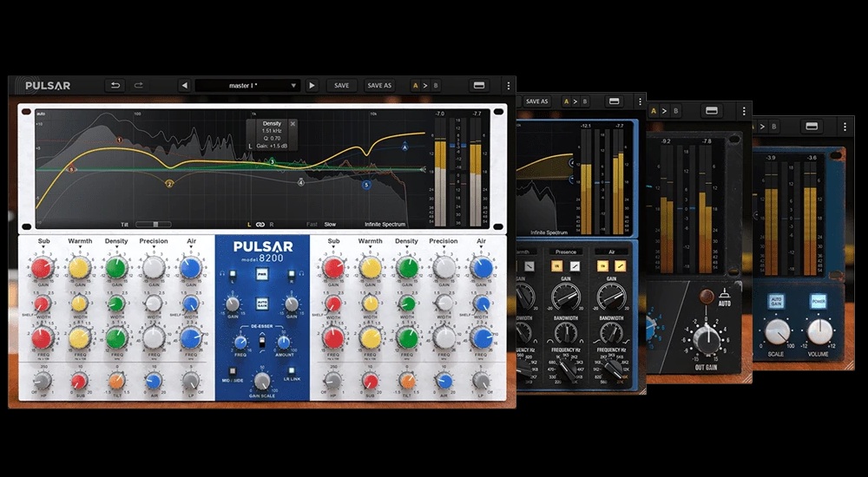868x477 pixels.
Task: Toggle the AUTO GAIN button on the Pulsar 8200 panel
Action: (x=262, y=304)
